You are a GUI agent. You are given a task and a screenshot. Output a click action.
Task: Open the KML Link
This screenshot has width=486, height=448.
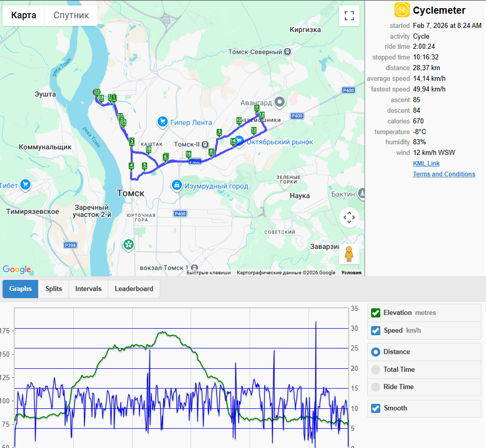426,164
